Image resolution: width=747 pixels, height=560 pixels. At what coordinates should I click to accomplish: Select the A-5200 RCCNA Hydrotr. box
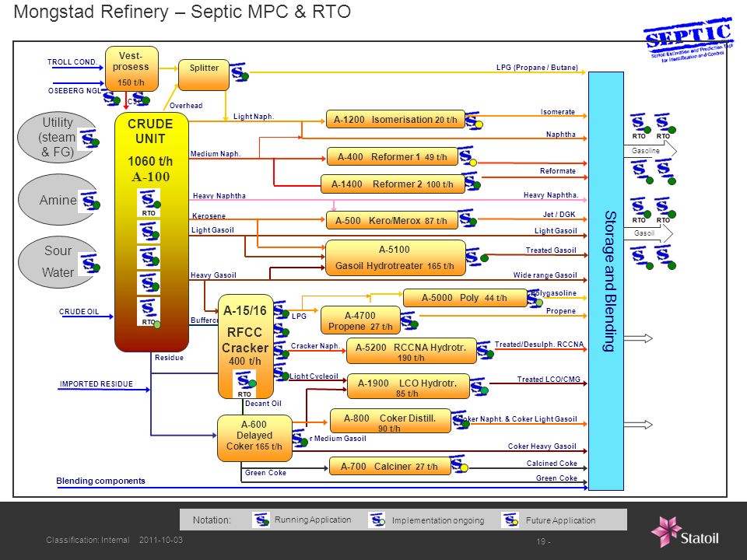point(412,351)
